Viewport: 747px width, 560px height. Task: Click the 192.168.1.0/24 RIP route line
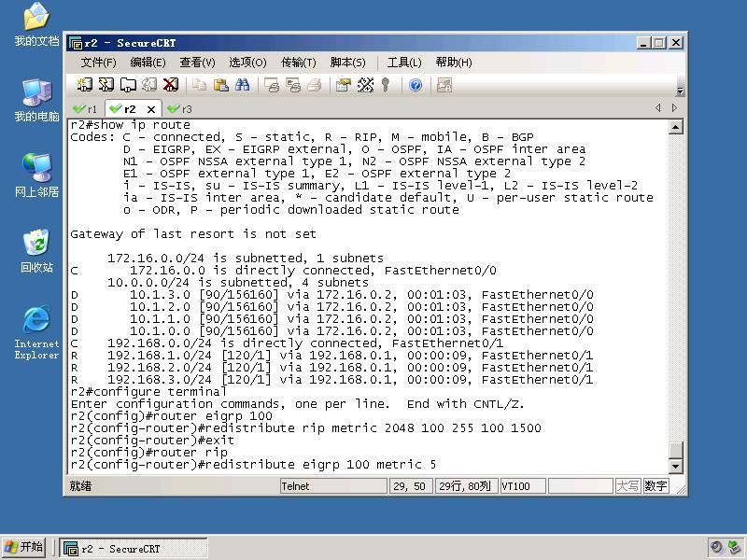[331, 356]
